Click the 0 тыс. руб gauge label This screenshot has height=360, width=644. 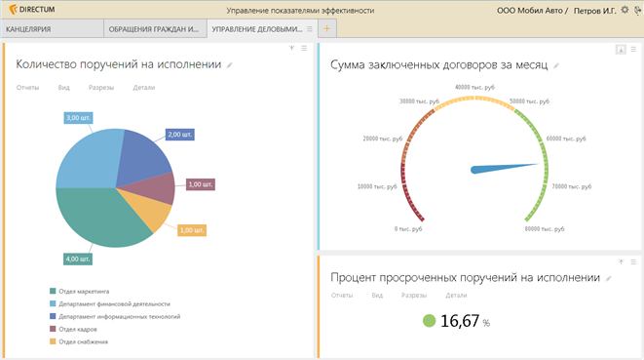pyautogui.click(x=408, y=228)
